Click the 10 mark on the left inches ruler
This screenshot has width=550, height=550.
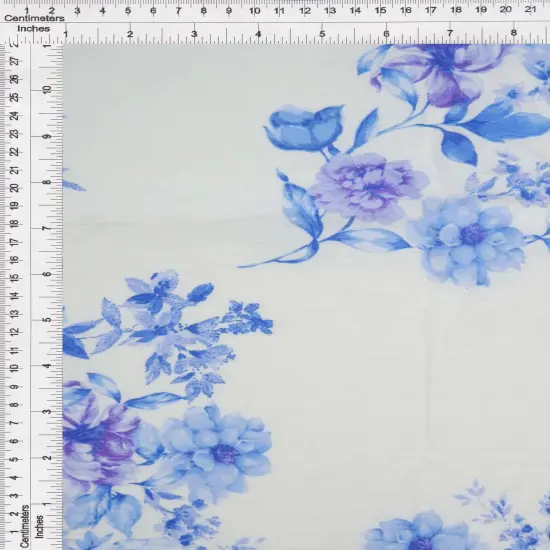click(x=47, y=89)
